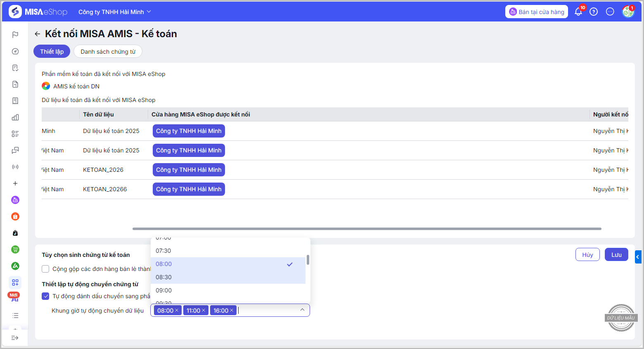644x349 pixels.
Task: Open company selector Công ty TNHH Hải Minh
Action: click(x=115, y=12)
